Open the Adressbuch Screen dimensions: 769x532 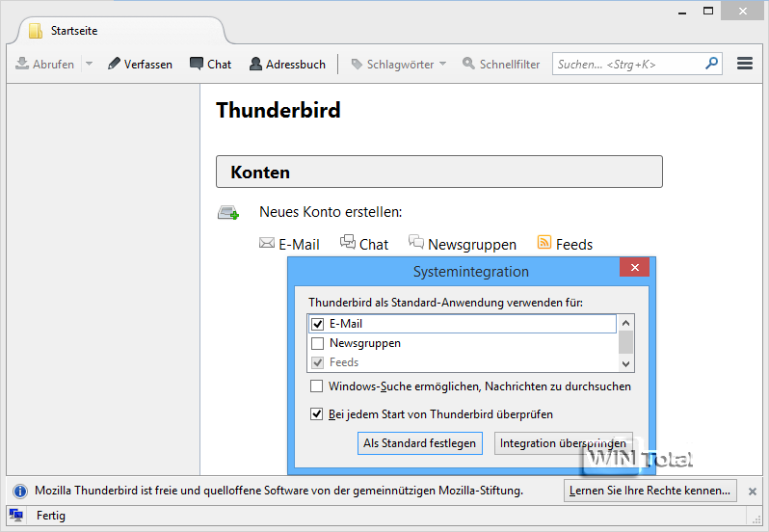287,65
